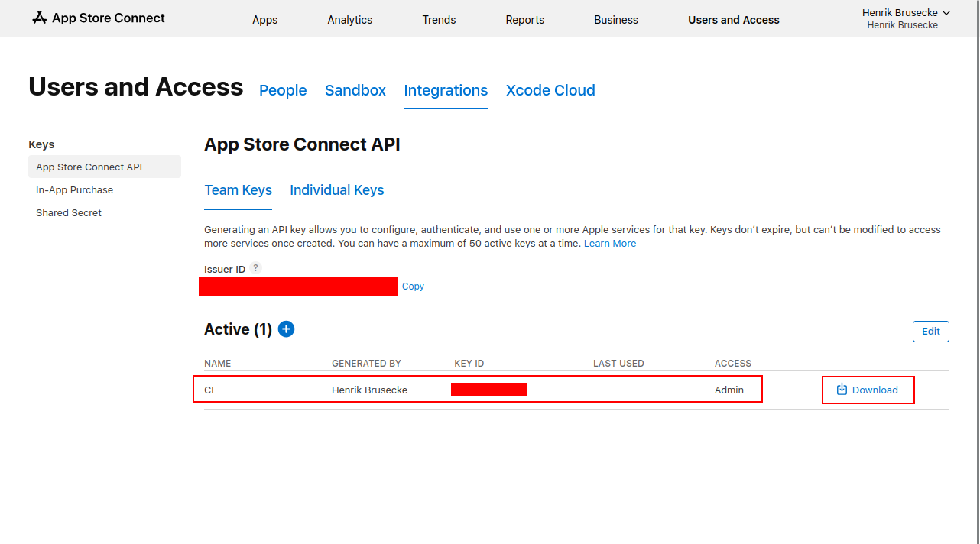The height and width of the screenshot is (544, 980).
Task: Select the Team Keys tab
Action: click(239, 190)
